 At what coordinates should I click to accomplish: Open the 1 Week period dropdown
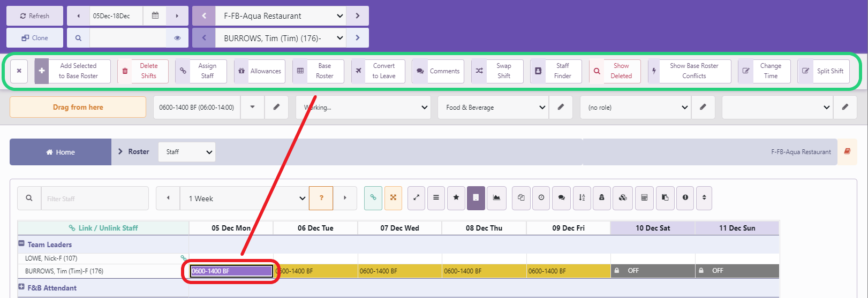pos(245,198)
